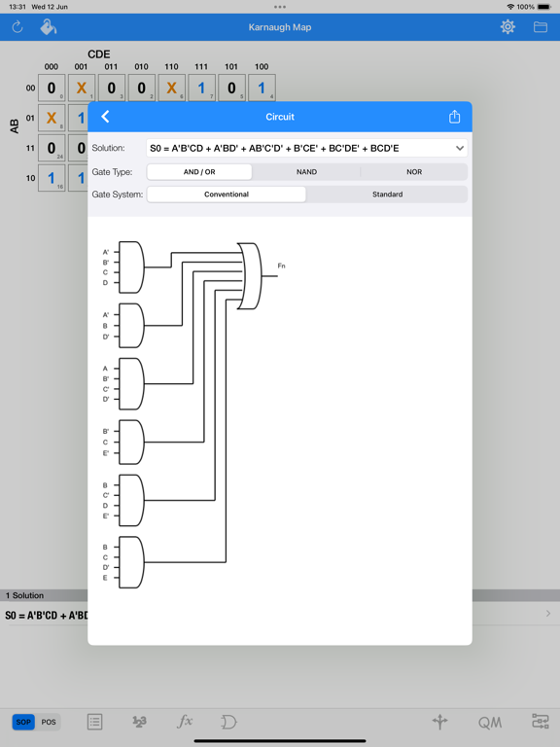
Task: Toggle cell numbered 16 in row 10
Action: pyautogui.click(x=52, y=178)
